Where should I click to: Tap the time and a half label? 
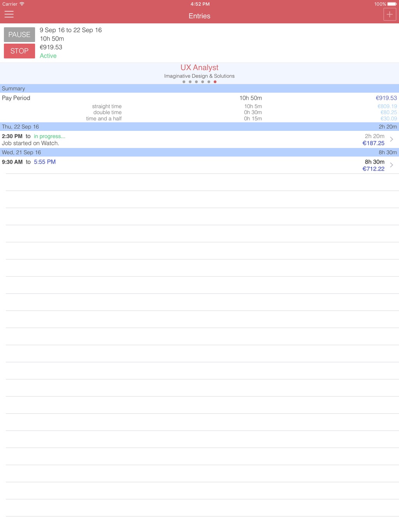(x=104, y=119)
